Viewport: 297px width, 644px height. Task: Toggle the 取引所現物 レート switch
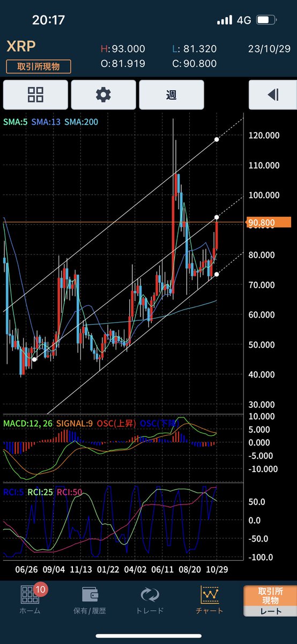(270, 601)
